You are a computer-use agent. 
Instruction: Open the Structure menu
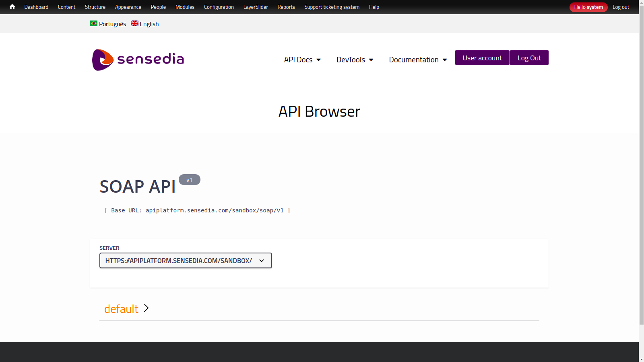(95, 7)
